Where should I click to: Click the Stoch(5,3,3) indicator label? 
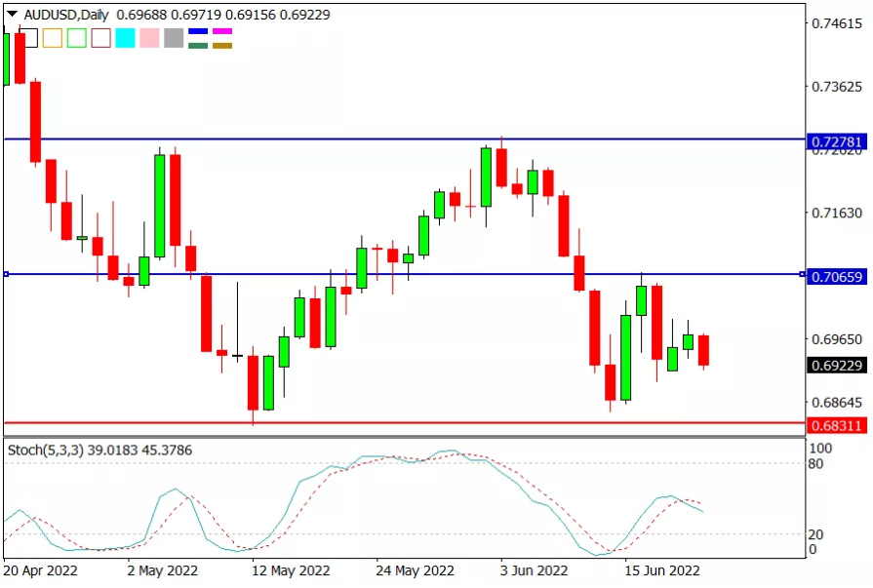pyautogui.click(x=46, y=450)
